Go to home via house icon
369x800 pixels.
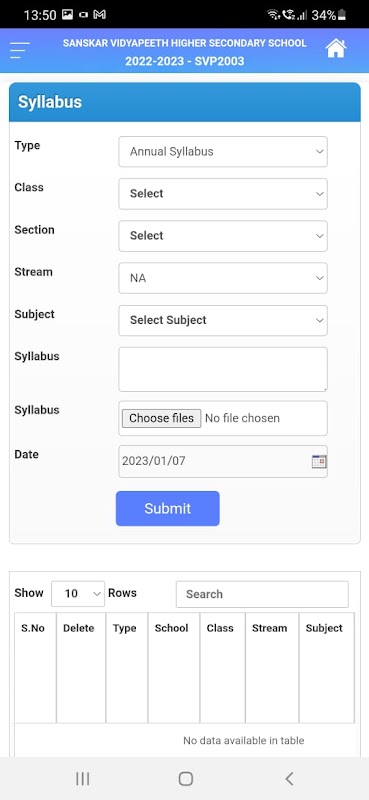[x=336, y=48]
